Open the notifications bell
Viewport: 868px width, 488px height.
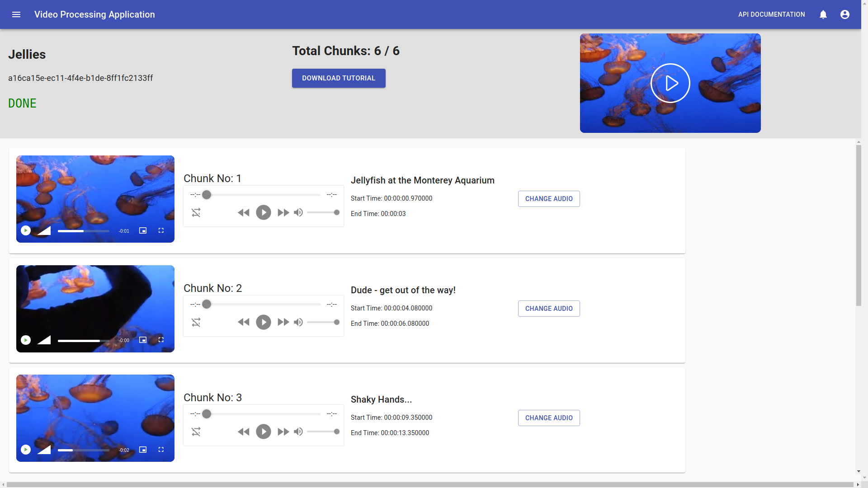pos(823,14)
